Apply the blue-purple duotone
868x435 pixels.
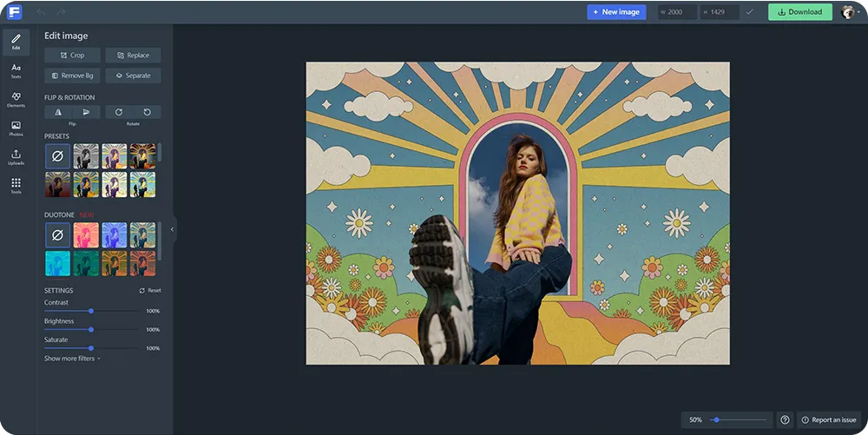[x=114, y=235]
